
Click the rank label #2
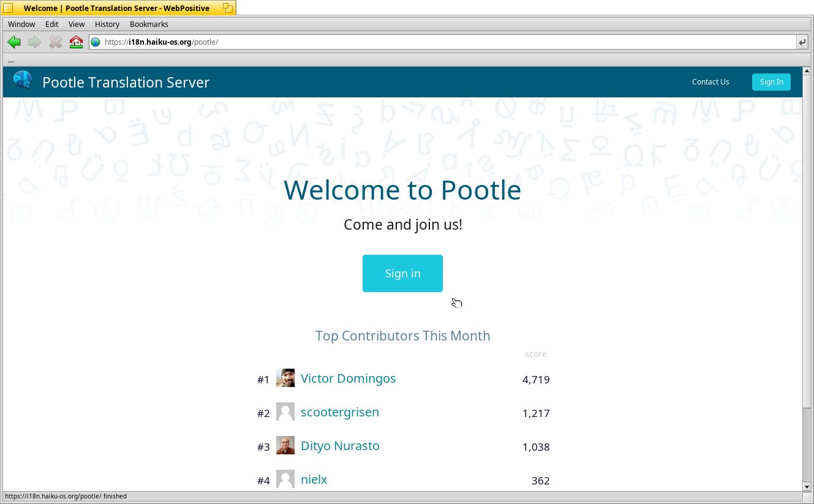(x=263, y=413)
